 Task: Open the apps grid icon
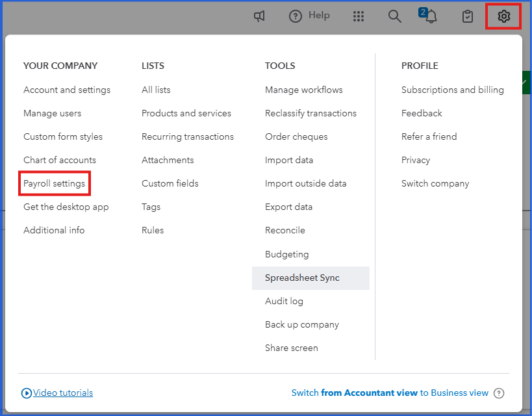[x=359, y=16]
